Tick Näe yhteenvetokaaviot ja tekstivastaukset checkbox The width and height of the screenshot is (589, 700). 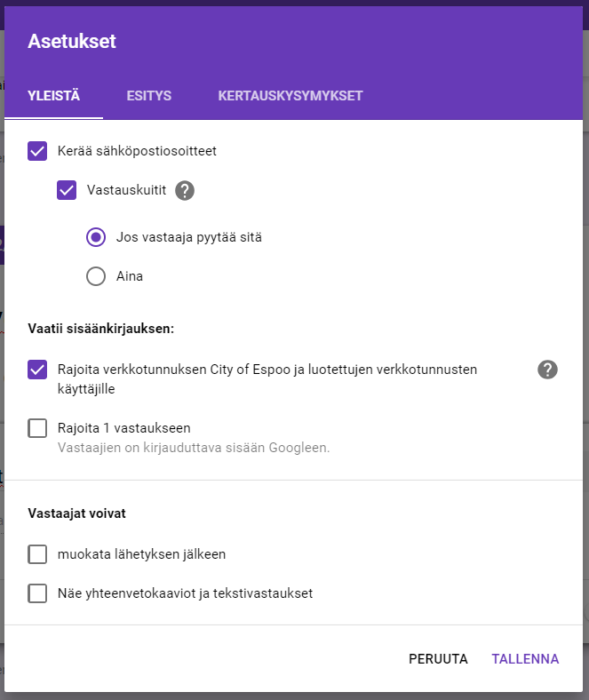37,593
